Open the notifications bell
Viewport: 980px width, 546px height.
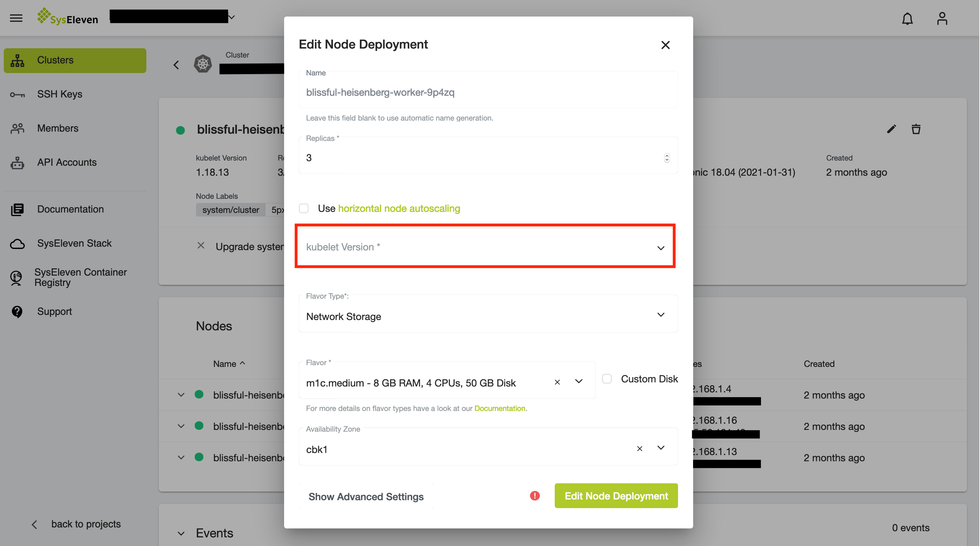(x=907, y=18)
